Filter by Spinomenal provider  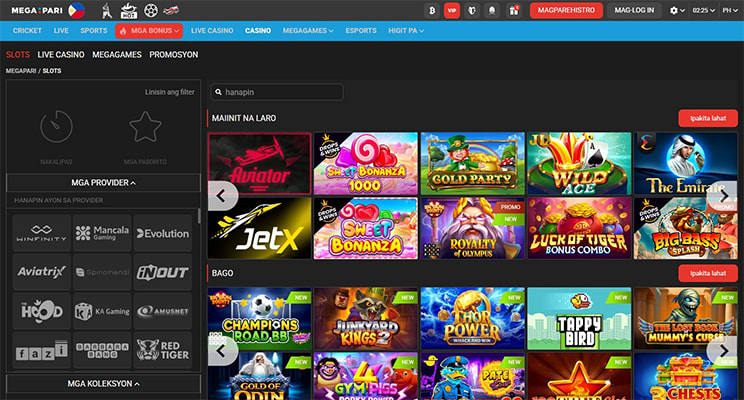102,272
